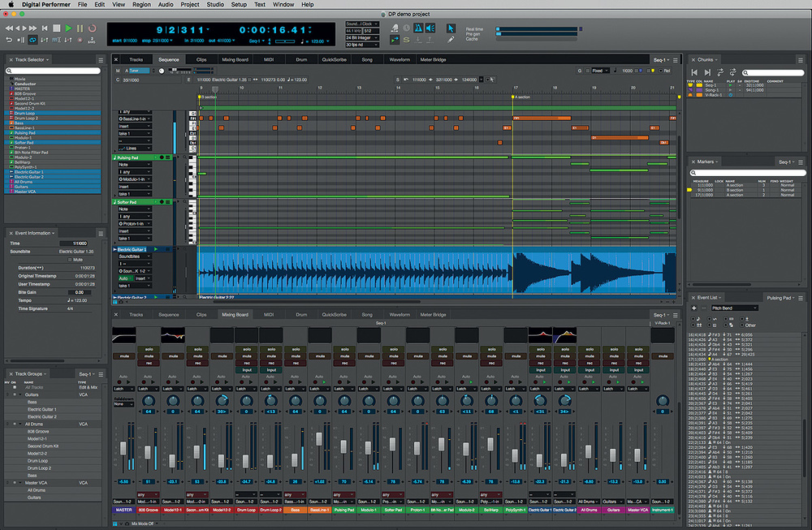Open the Track Groups panel menu icon
812x530 pixels.
tap(101, 374)
